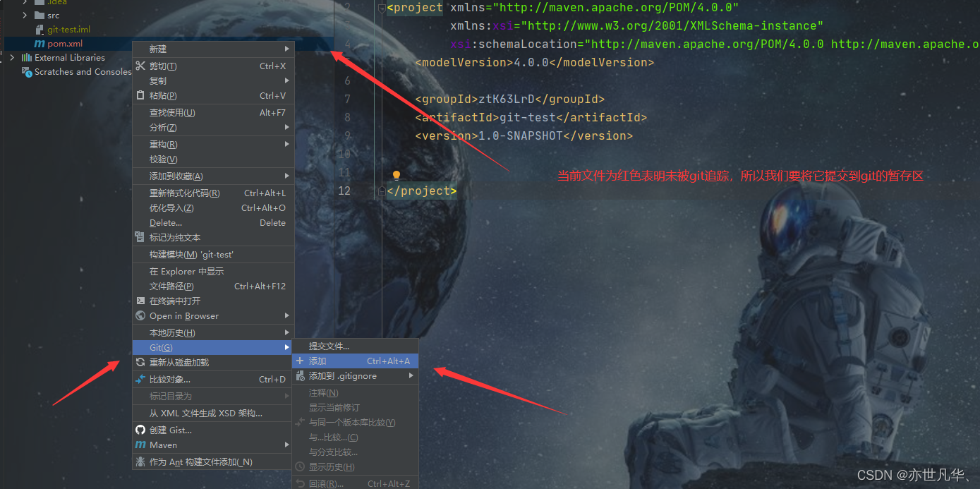Collapse the <project> opening tag fold marker
This screenshot has height=489, width=980.
(382, 8)
